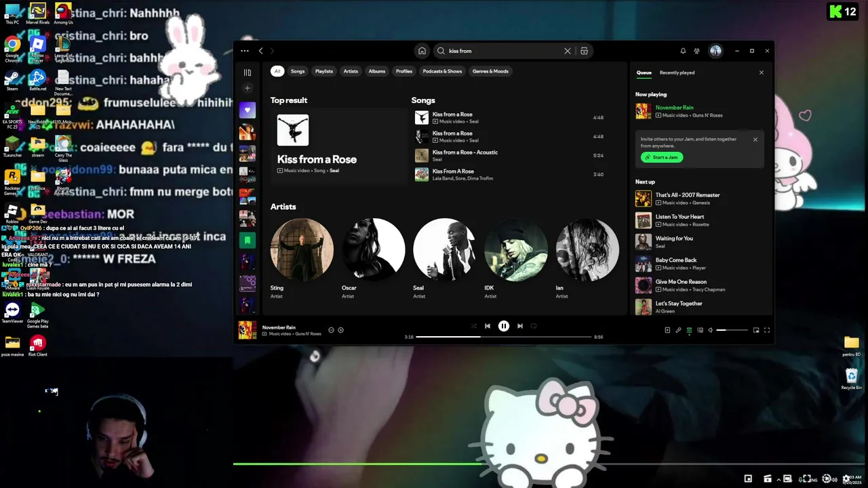Screen dimensions: 868x488
Task: Expand Your Library sidebar
Action: 248,73
